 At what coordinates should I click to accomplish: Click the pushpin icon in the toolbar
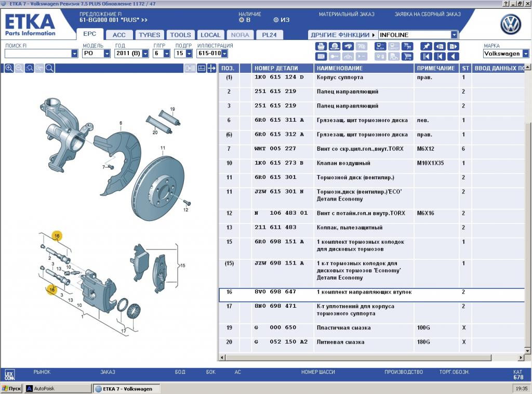426,46
